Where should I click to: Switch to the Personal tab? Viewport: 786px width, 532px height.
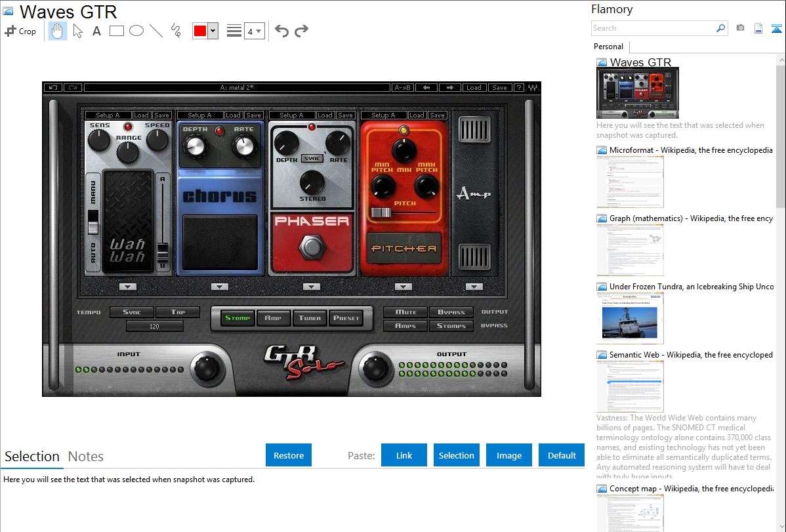point(609,47)
